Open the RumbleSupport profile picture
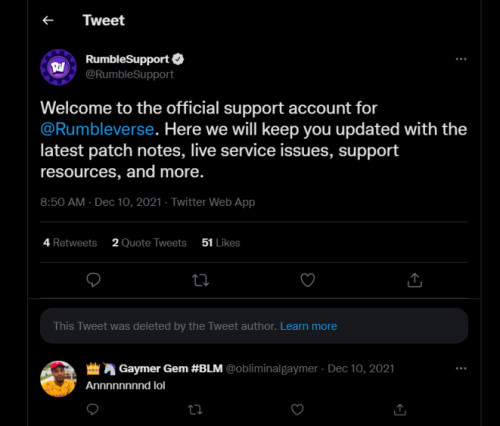Viewport: 500px width, 426px height. tap(58, 67)
